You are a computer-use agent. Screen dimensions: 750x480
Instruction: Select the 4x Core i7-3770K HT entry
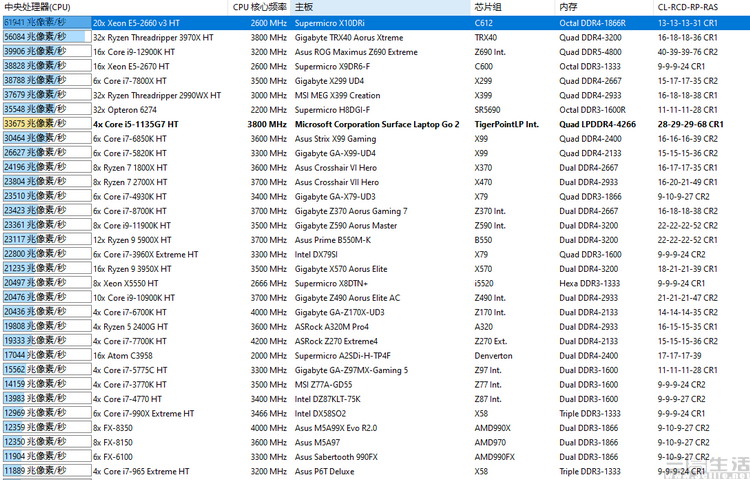pyautogui.click(x=130, y=384)
